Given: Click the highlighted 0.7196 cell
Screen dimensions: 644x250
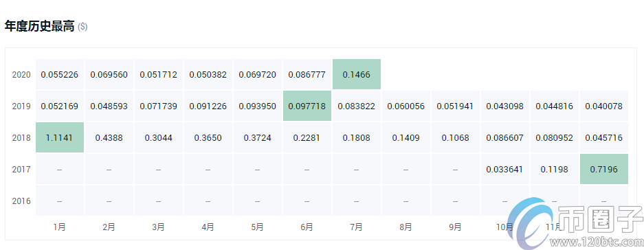Looking at the screenshot, I should [x=603, y=169].
